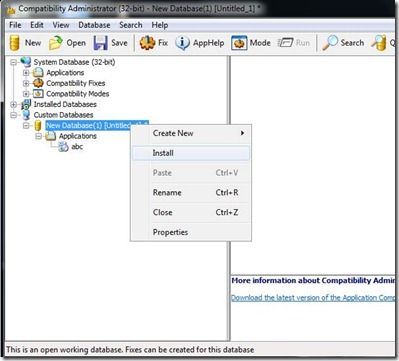This screenshot has width=399, height=361.
Task: Collapse the System Database (32-bit) node
Action: [x=13, y=62]
